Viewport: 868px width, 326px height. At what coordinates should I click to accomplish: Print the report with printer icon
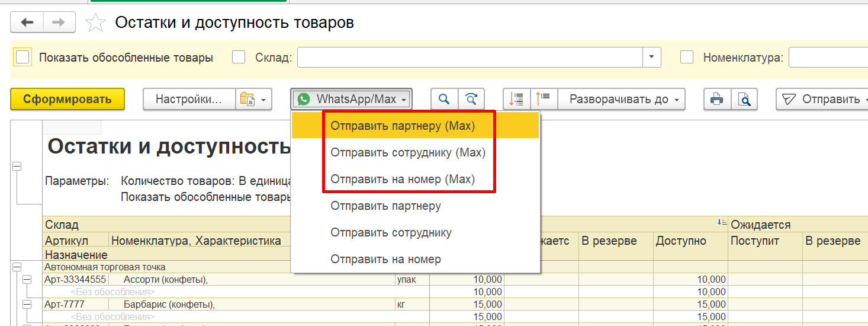click(717, 99)
